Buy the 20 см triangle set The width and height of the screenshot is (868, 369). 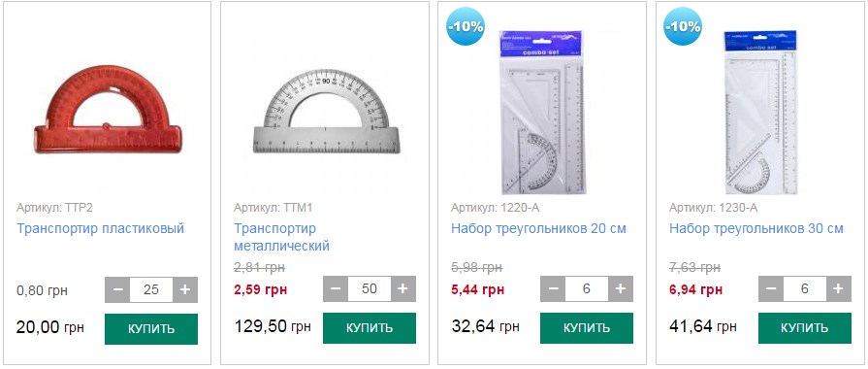pos(587,328)
